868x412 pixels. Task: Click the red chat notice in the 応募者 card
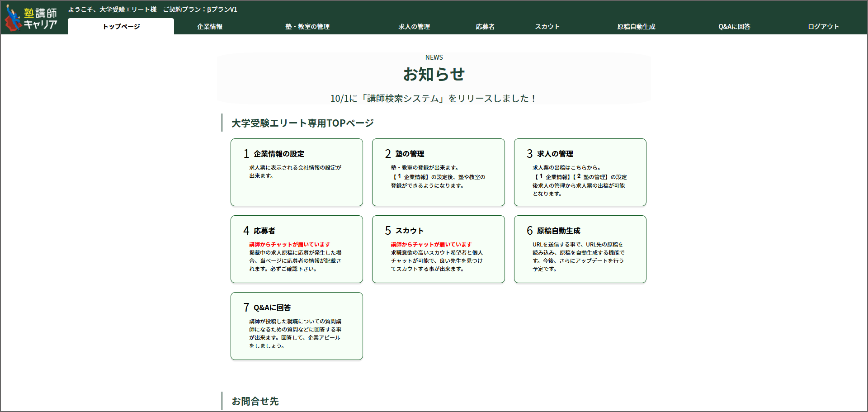point(290,244)
